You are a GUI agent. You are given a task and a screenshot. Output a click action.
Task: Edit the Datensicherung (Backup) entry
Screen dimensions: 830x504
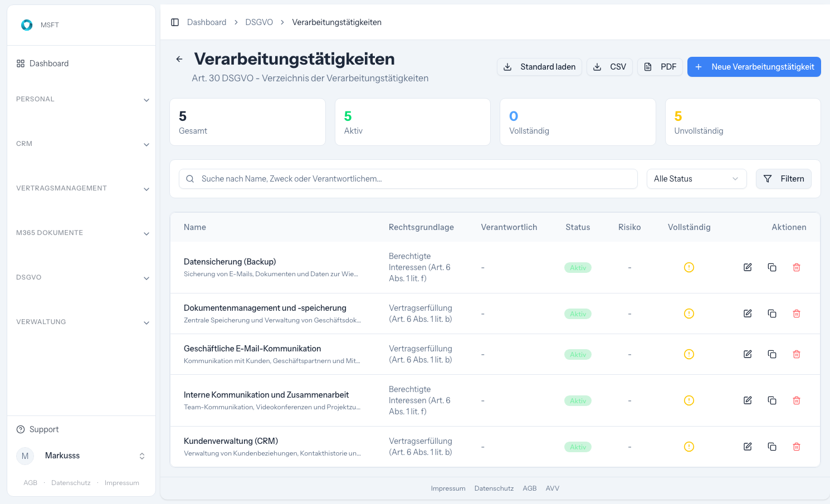(748, 267)
